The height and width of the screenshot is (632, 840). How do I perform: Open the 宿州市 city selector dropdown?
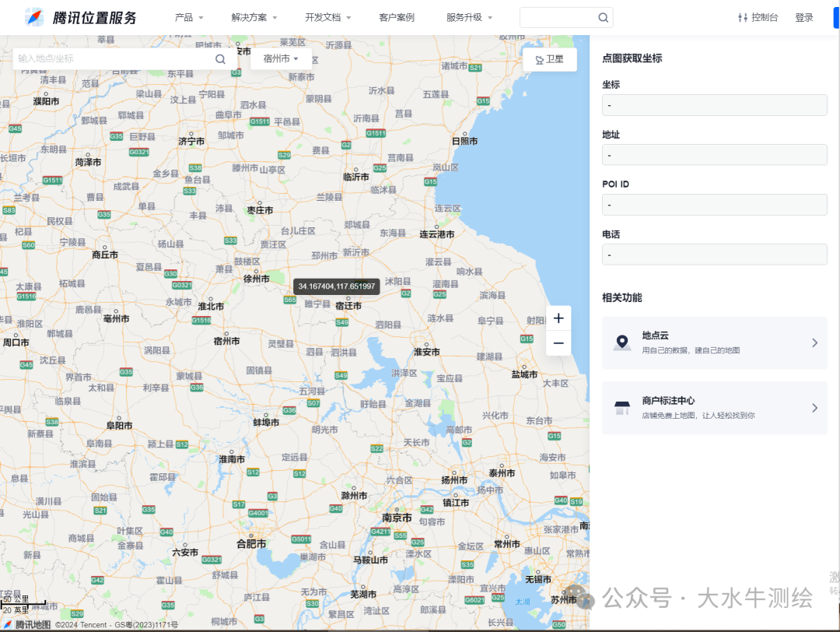click(x=281, y=58)
